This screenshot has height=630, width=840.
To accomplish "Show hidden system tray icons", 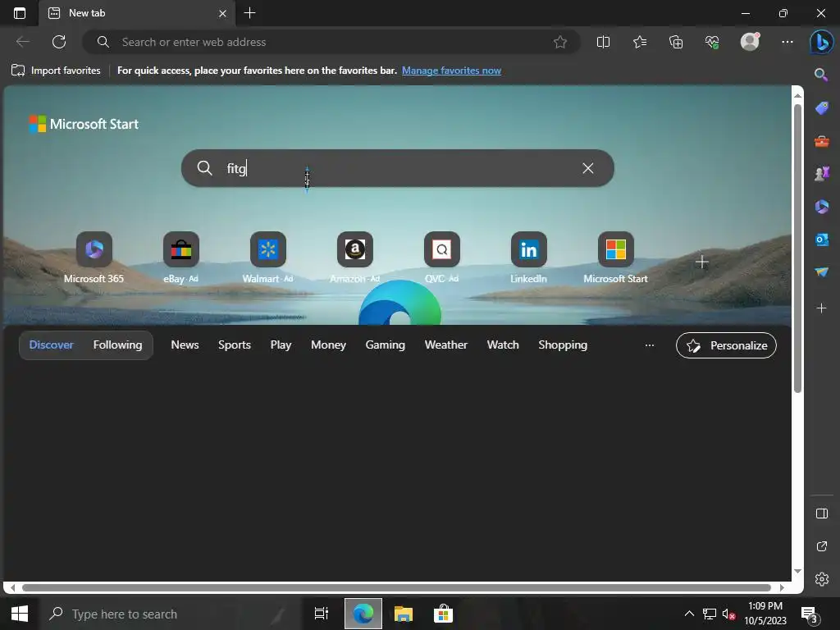I will 689,614.
